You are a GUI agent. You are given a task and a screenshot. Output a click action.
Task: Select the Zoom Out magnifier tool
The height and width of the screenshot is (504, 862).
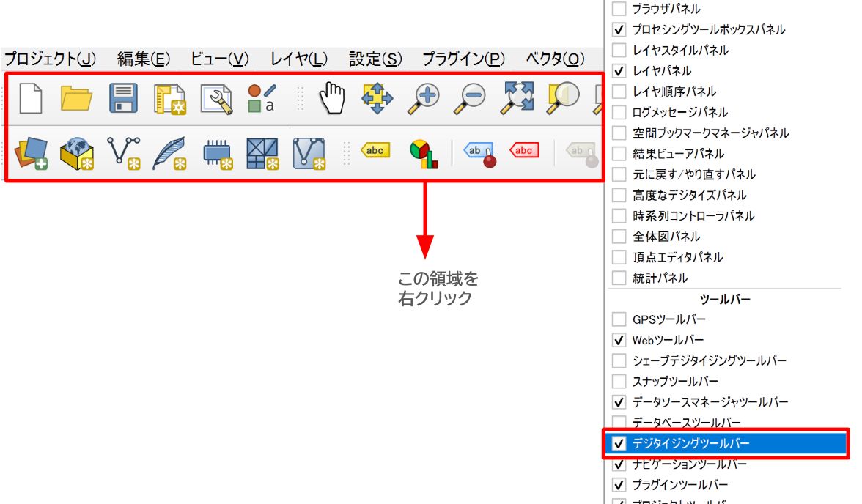(469, 98)
